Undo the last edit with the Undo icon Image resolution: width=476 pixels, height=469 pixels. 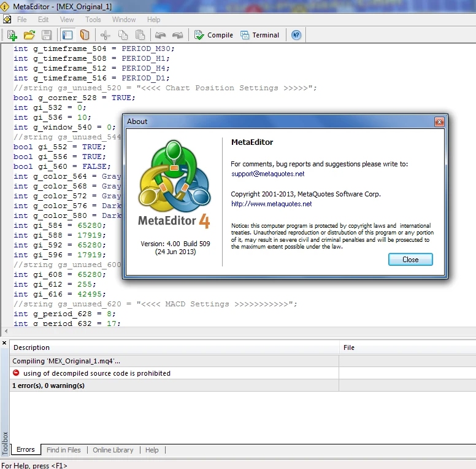tap(160, 35)
